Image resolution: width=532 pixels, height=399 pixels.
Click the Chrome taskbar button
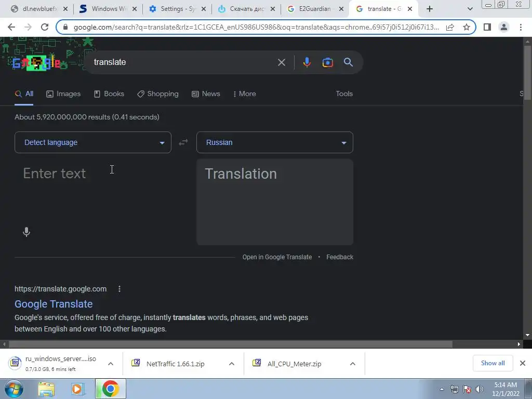[111, 389]
